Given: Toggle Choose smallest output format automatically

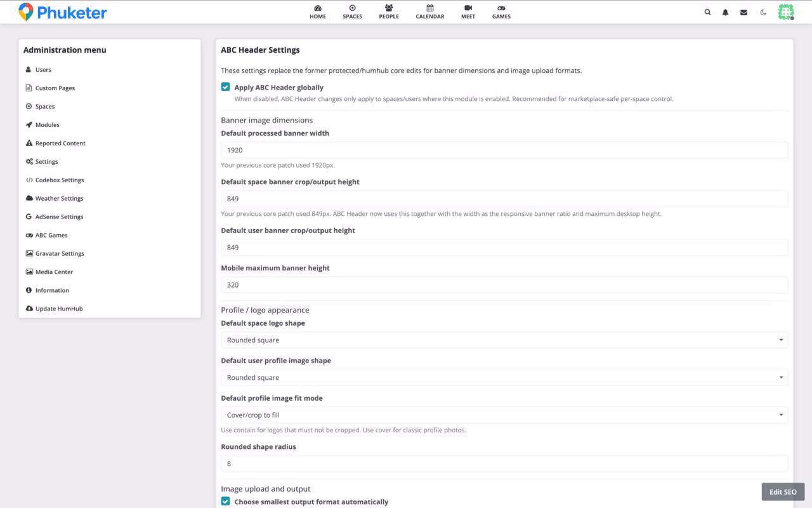Looking at the screenshot, I should pos(225,501).
